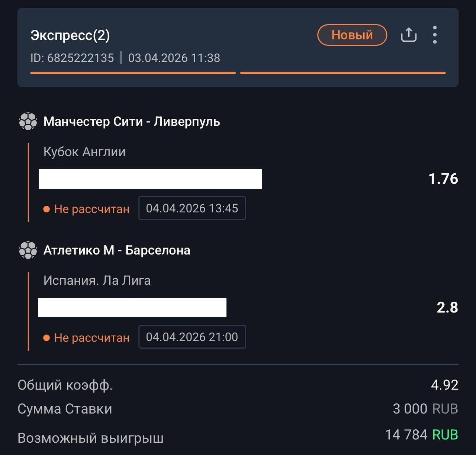Click the right orange progress bar segment

342,73
